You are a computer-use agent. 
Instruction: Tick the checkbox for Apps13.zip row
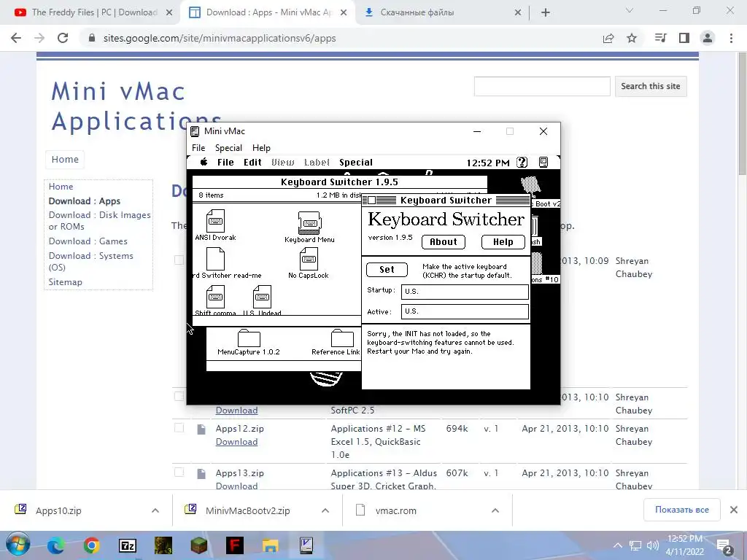pyautogui.click(x=179, y=472)
